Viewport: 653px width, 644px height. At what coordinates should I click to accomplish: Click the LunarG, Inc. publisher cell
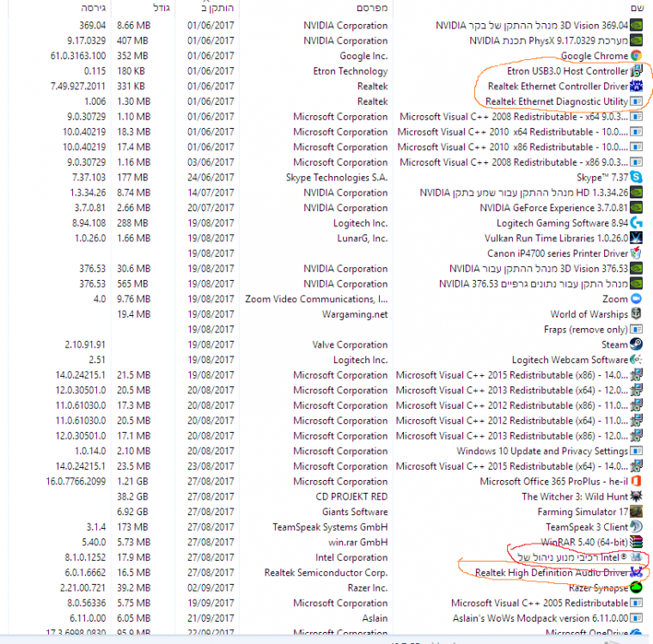(363, 238)
